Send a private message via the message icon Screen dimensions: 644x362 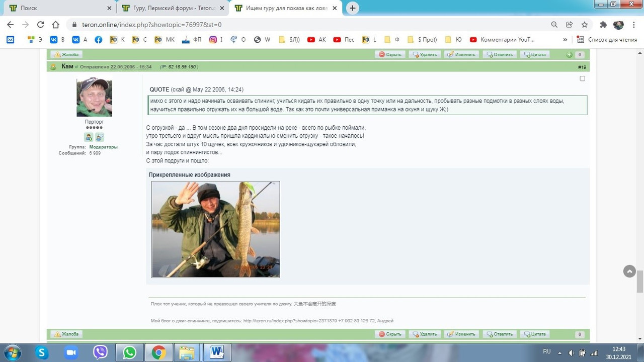coord(99,137)
